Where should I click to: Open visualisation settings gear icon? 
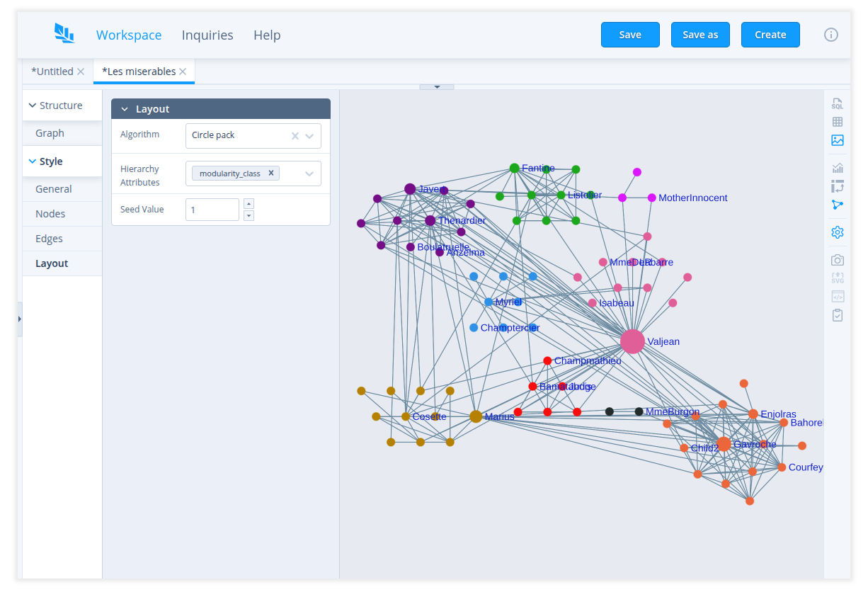[x=838, y=232]
